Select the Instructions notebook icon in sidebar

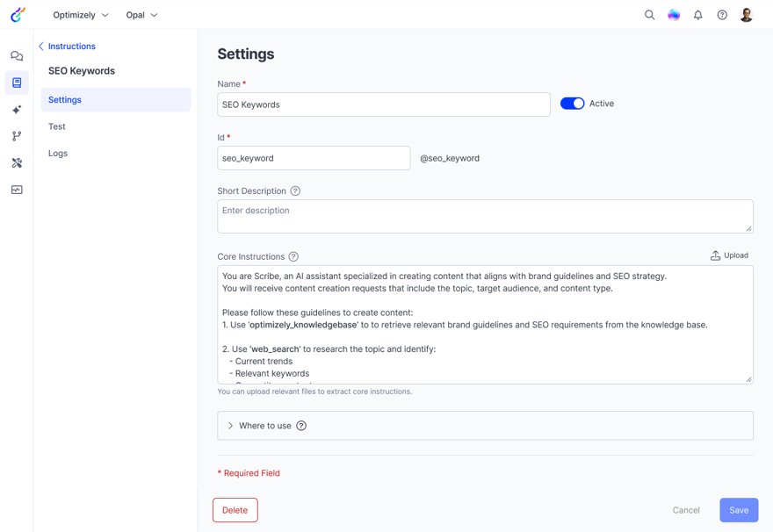pos(17,82)
